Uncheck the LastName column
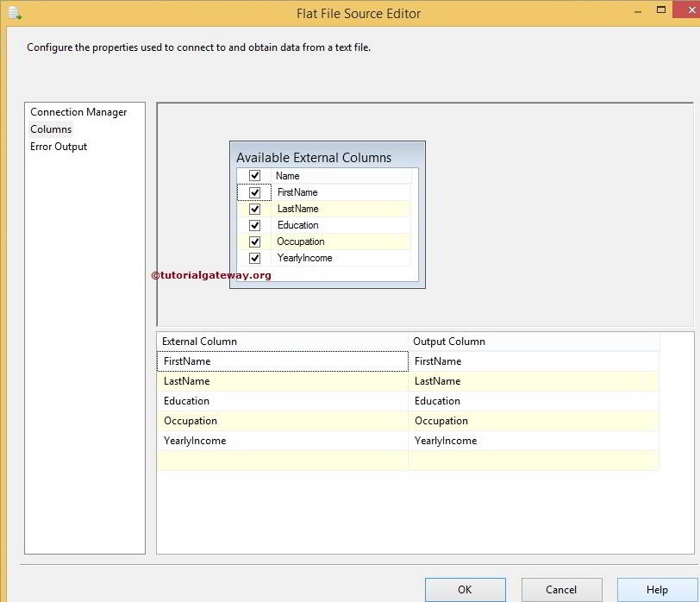This screenshot has width=700, height=602. click(254, 208)
